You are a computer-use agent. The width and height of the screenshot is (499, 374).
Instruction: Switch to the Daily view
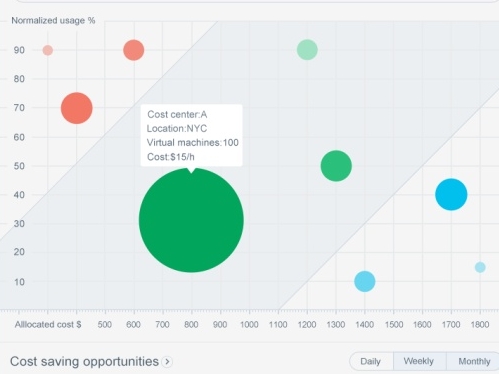pos(371,361)
